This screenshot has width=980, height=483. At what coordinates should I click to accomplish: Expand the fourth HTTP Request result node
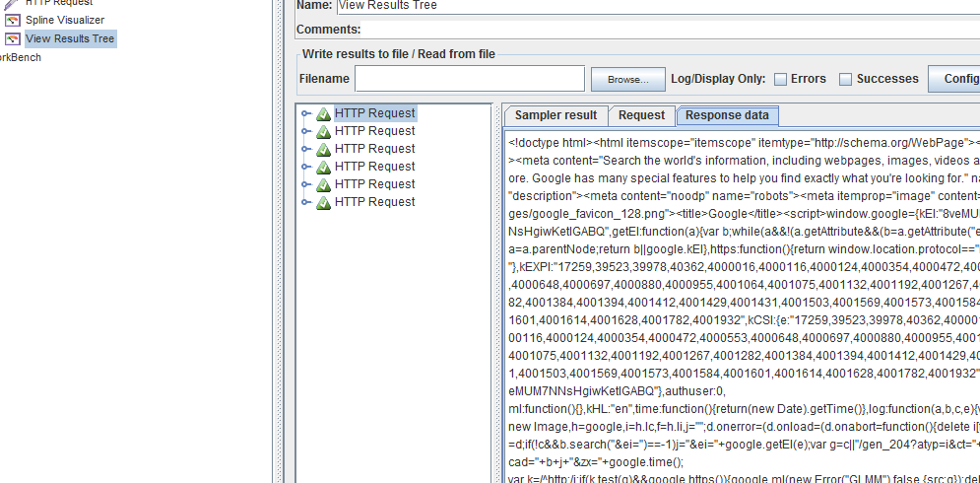(305, 167)
